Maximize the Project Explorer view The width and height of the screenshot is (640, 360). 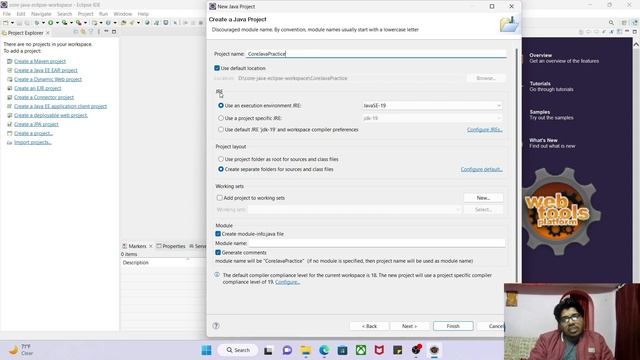(114, 32)
